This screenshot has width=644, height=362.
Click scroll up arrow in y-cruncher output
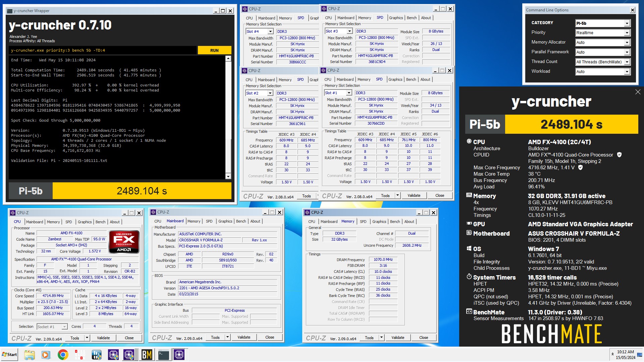coord(228,59)
